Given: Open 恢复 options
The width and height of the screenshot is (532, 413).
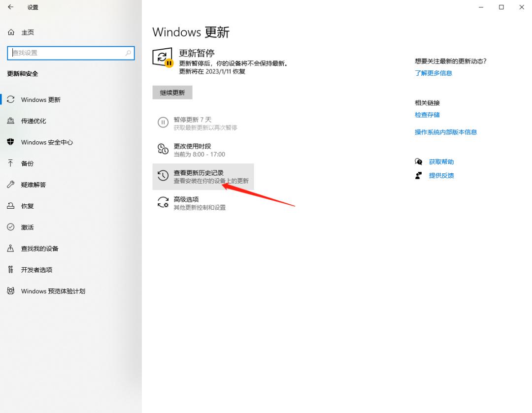Looking at the screenshot, I should 27,206.
